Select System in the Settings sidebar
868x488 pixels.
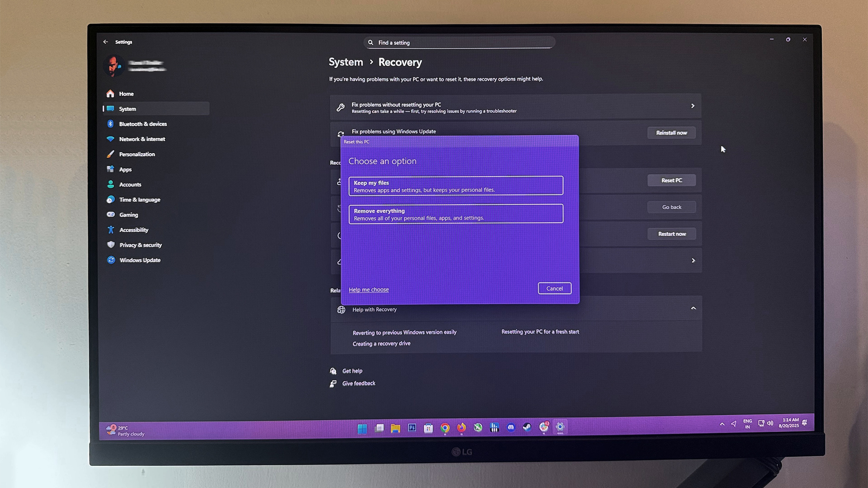(156, 109)
